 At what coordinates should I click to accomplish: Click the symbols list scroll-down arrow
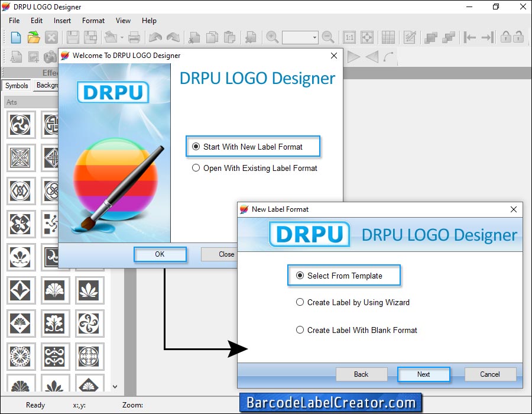115,387
